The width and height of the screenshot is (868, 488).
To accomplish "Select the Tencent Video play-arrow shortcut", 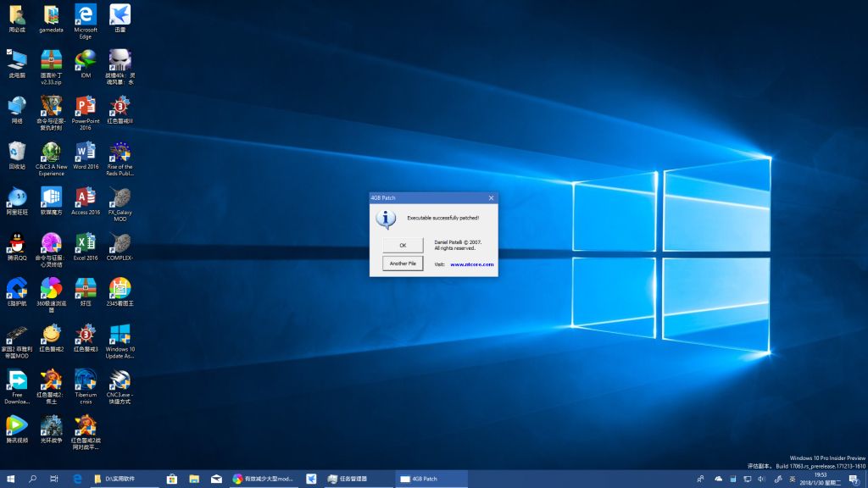I will pos(17,430).
